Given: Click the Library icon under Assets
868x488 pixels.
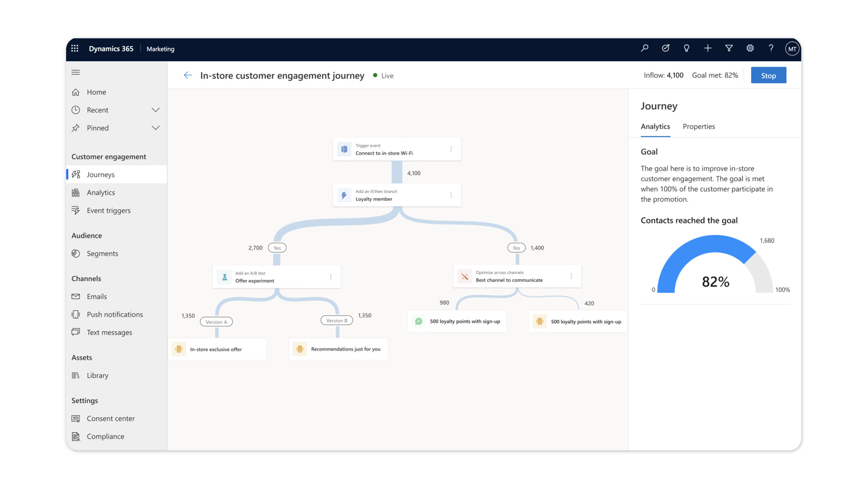Looking at the screenshot, I should pos(76,375).
